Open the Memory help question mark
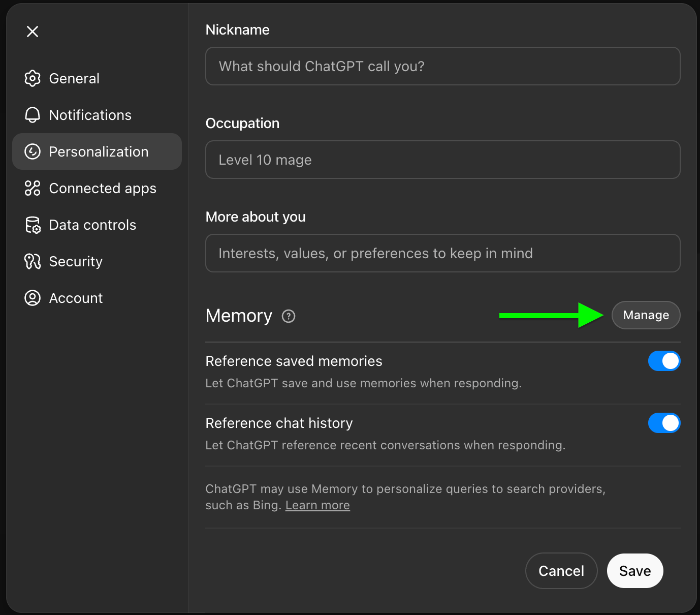Image resolution: width=700 pixels, height=615 pixels. (x=288, y=316)
